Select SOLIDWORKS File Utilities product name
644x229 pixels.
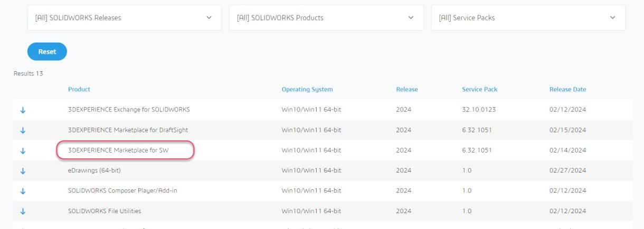105,211
